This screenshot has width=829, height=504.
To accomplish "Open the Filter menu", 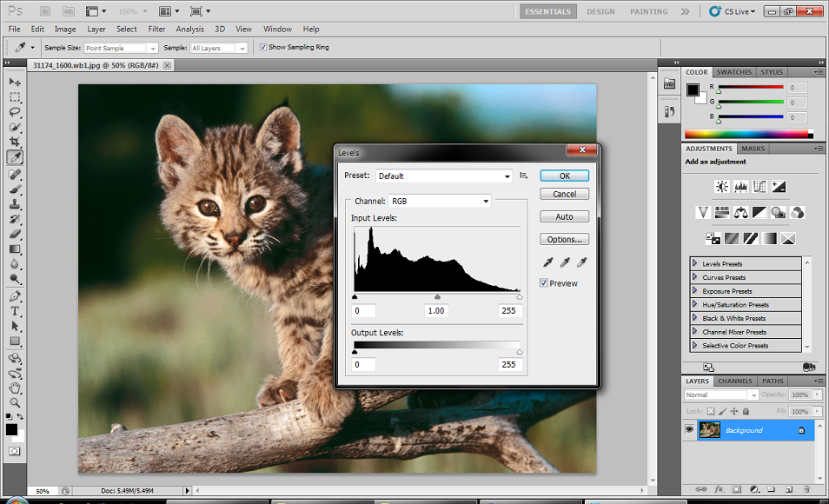I will [156, 29].
